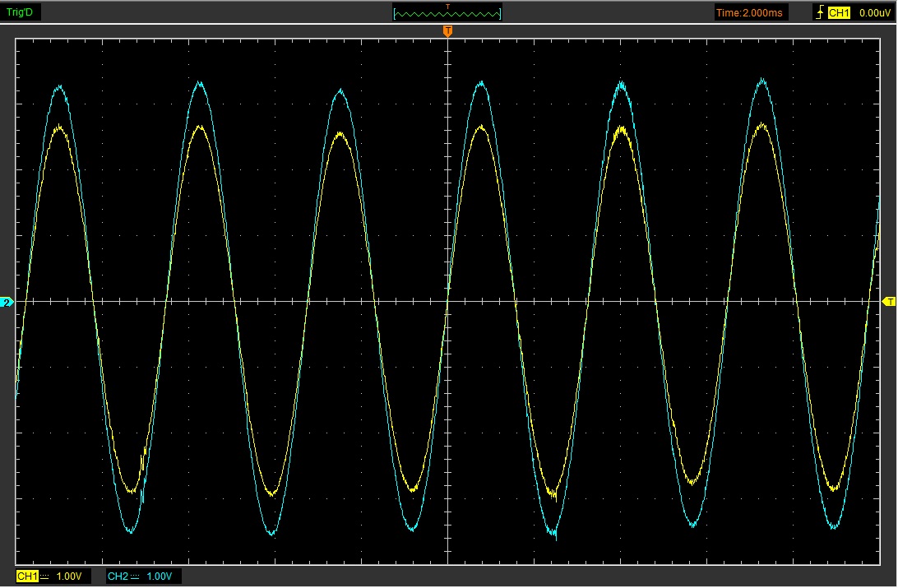Toggle the yellow CH1 label at bottom left
This screenshot has height=588, width=898.
click(27, 576)
